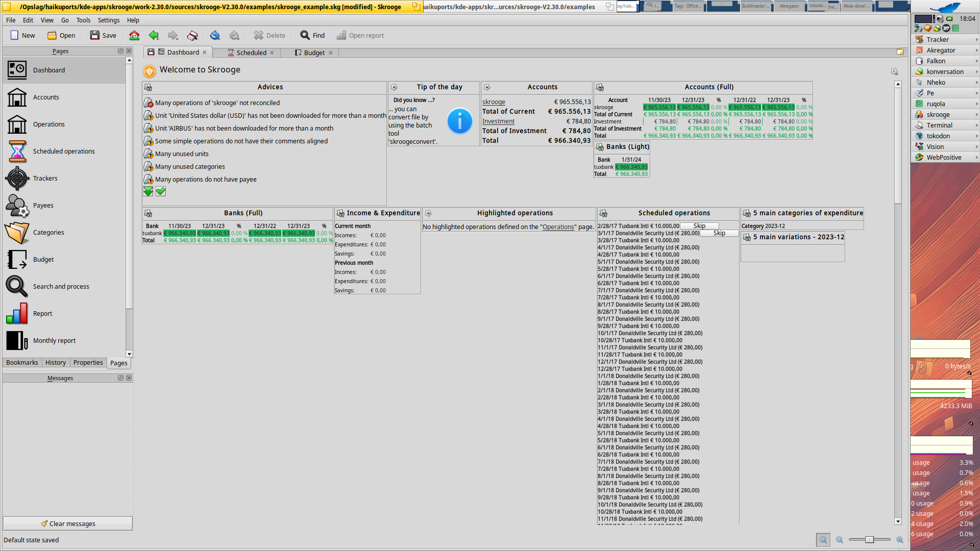
Task: Select Trackers in the Pages sidebar
Action: (64, 178)
